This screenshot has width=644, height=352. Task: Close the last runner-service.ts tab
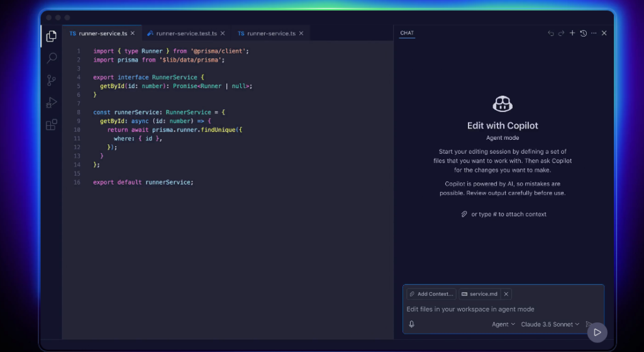(301, 33)
